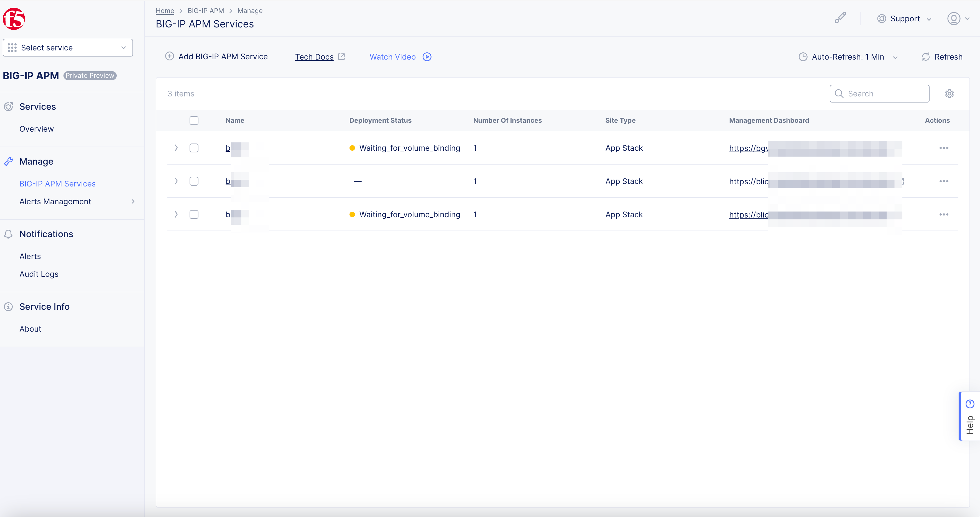Open the Tech Docs link
The width and height of the screenshot is (980, 517).
pyautogui.click(x=314, y=57)
